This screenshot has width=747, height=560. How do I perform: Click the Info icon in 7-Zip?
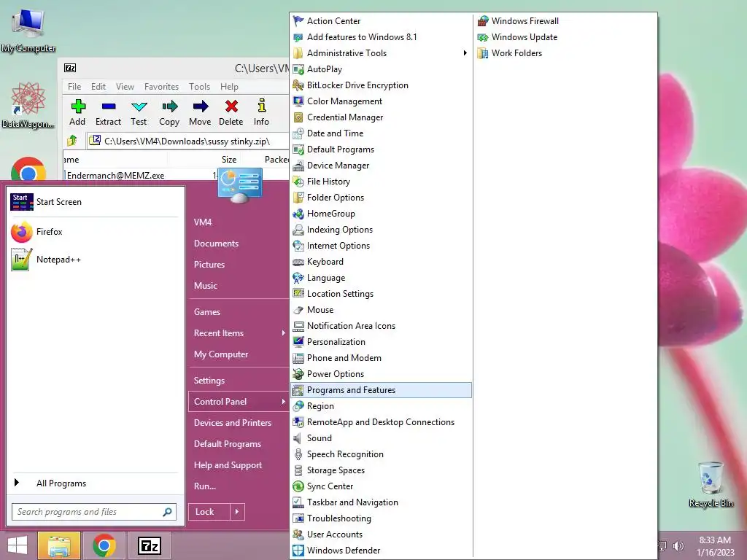(x=262, y=106)
